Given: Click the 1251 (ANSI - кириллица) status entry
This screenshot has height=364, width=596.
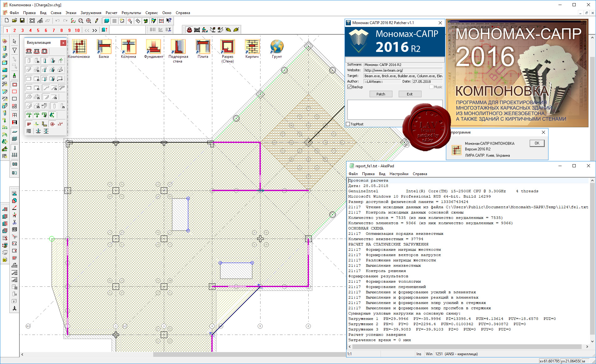Looking at the screenshot, I should tap(456, 354).
